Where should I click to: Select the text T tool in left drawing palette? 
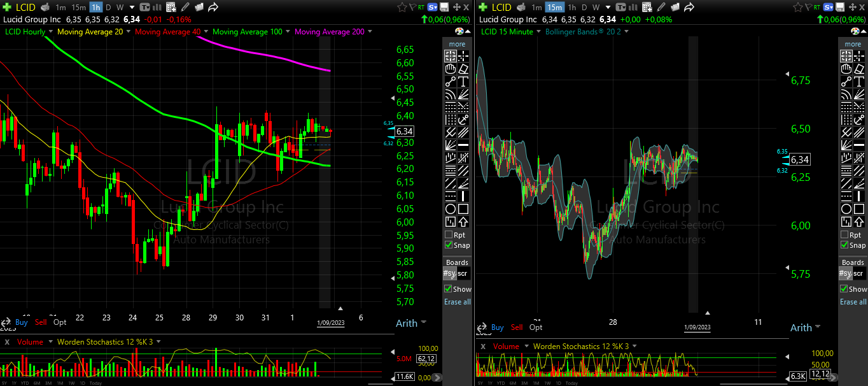tap(463, 82)
